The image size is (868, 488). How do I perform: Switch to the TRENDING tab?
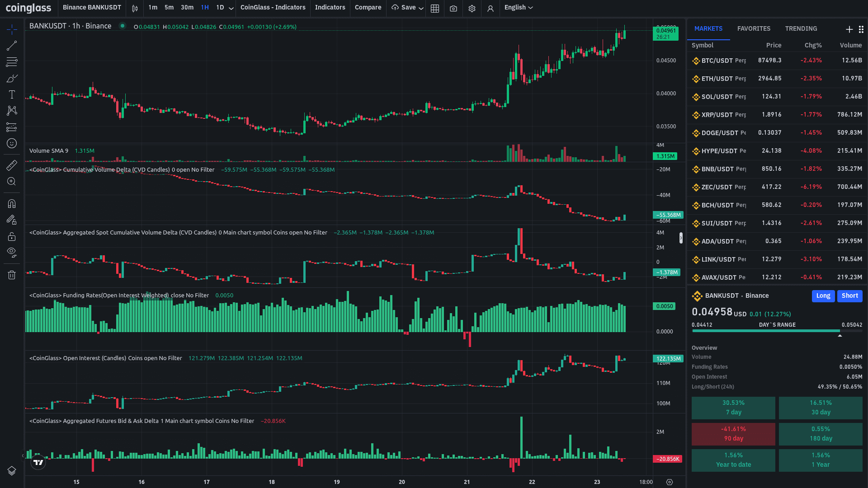pos(801,28)
